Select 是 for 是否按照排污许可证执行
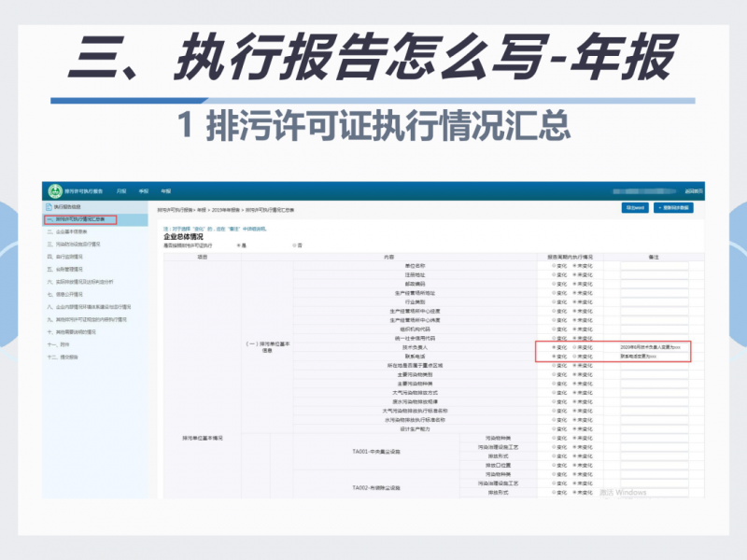 tap(238, 245)
